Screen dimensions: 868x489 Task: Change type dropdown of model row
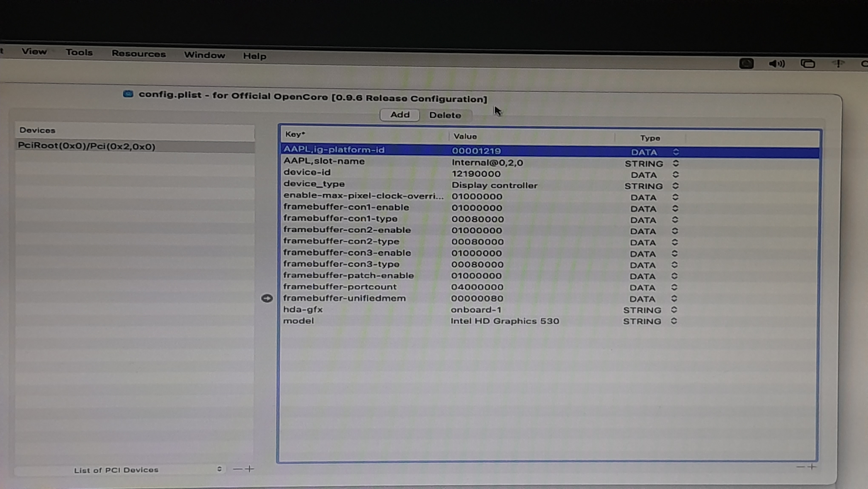(674, 321)
